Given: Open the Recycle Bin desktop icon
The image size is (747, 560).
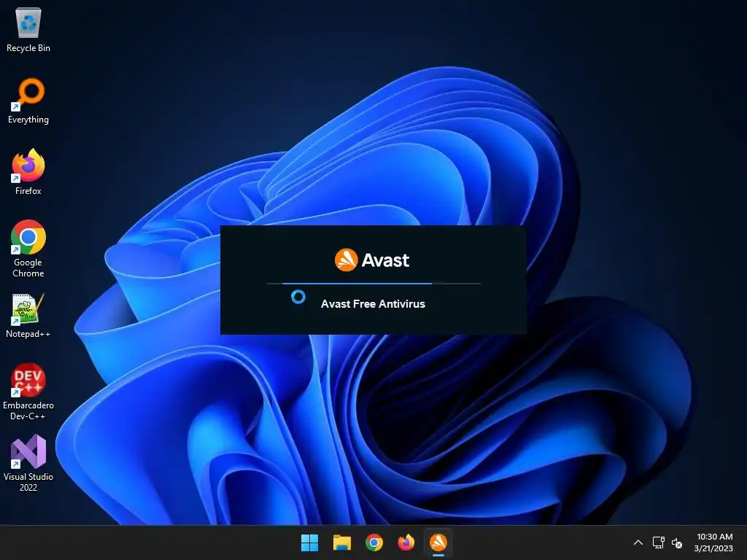Looking at the screenshot, I should tap(28, 30).
